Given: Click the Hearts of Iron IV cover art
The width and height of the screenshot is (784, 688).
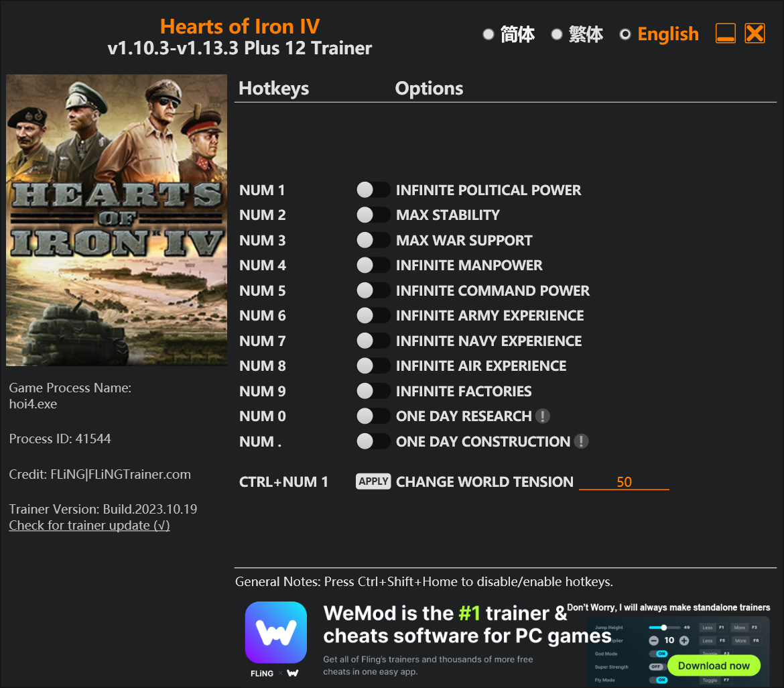Looking at the screenshot, I should 117,220.
